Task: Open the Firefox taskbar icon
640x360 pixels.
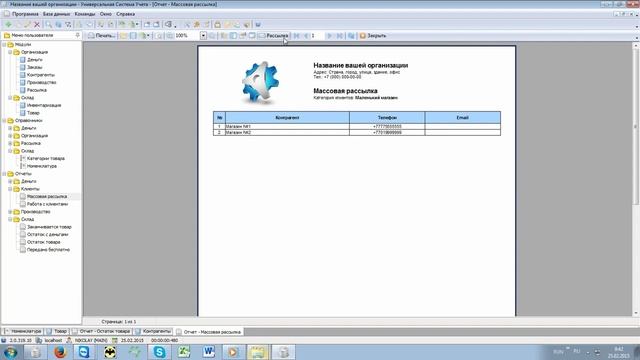Action: (x=60, y=352)
